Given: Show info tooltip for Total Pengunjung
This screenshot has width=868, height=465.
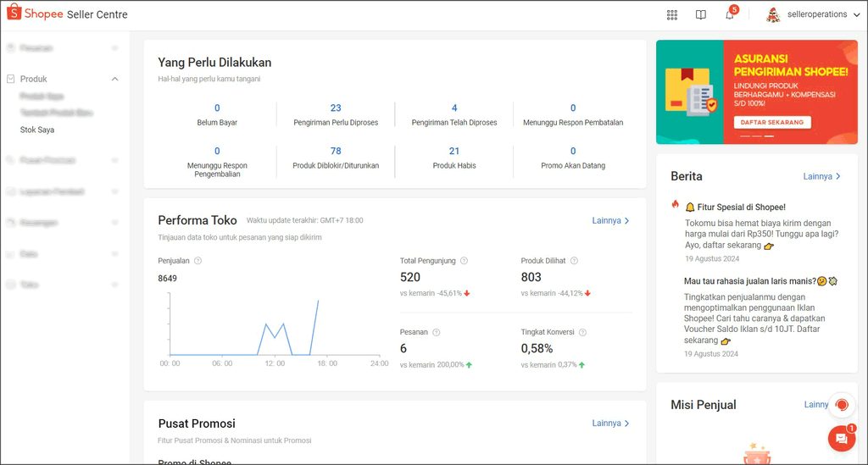Looking at the screenshot, I should tap(464, 261).
